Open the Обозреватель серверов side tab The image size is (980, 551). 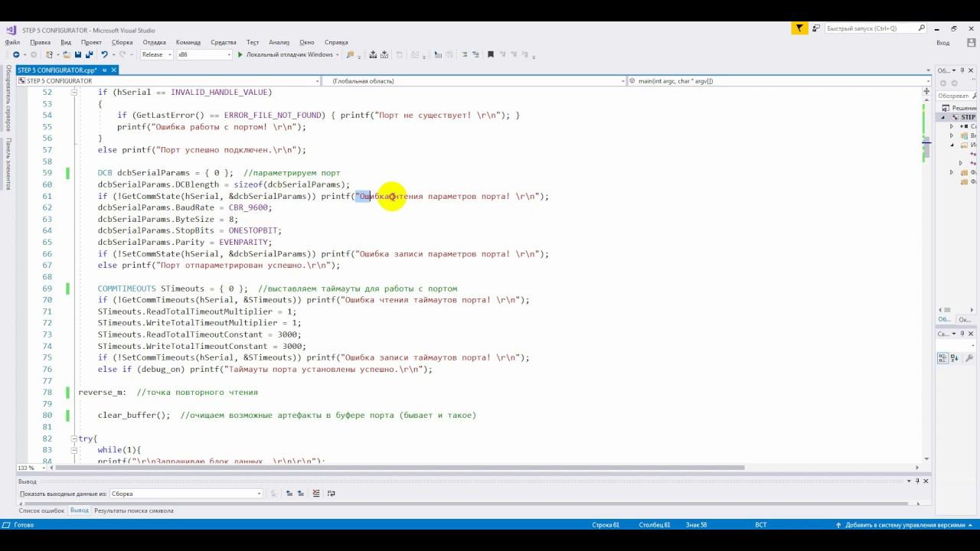pos(8,98)
